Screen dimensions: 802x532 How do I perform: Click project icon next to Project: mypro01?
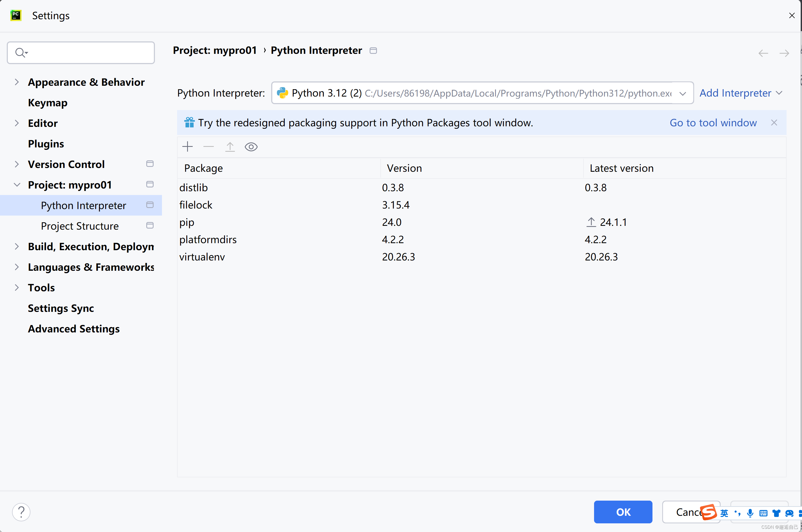[x=150, y=184]
